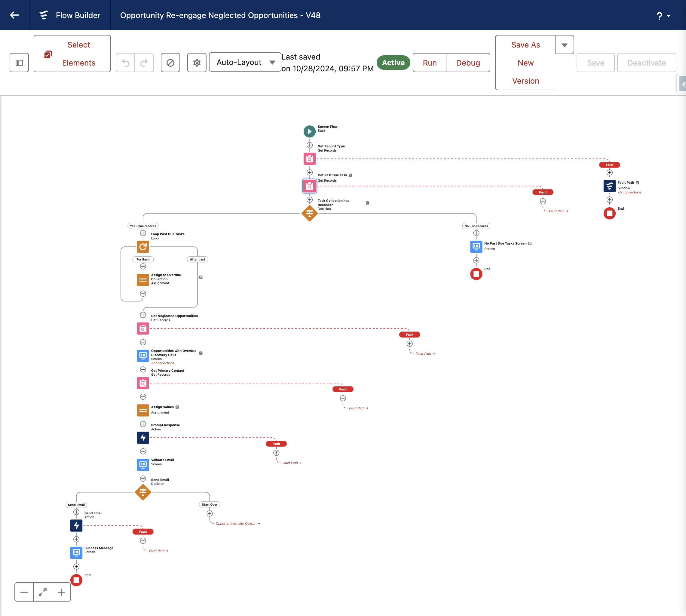Open No Past Due Tasks Screen element

click(x=476, y=246)
